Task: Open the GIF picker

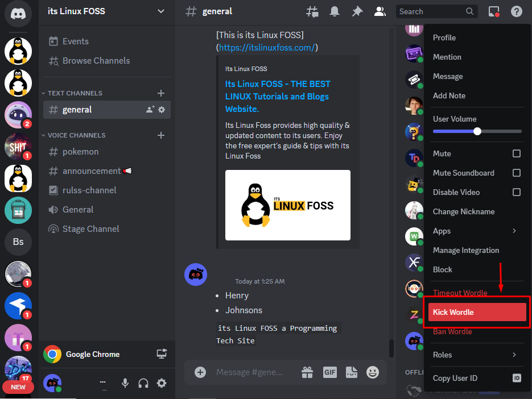Action: click(330, 372)
